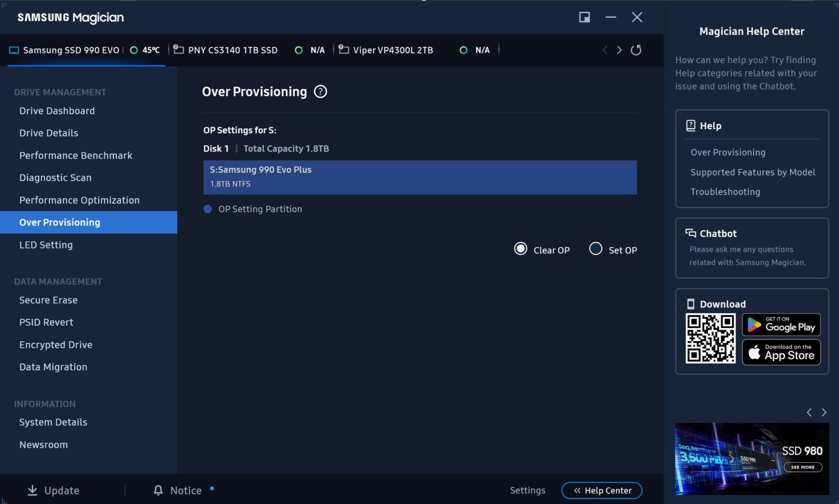Image resolution: width=839 pixels, height=504 pixels.
Task: Click the Update download icon
Action: tap(33, 490)
